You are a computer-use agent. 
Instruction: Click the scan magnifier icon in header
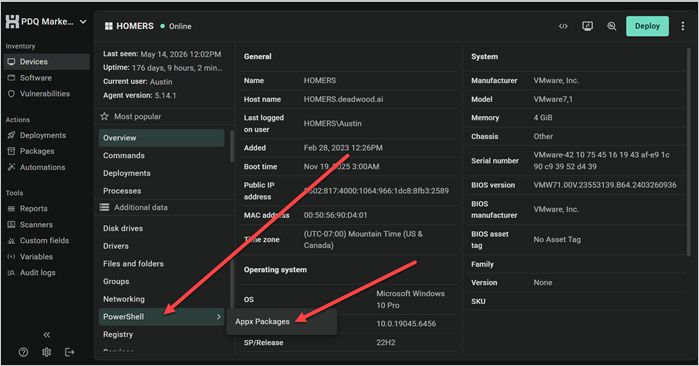(612, 26)
